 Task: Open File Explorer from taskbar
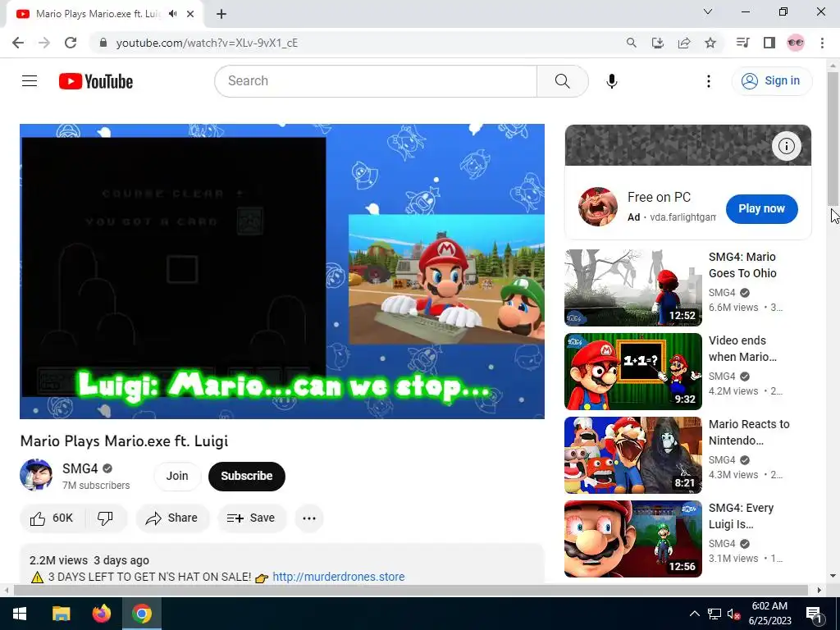tap(61, 614)
